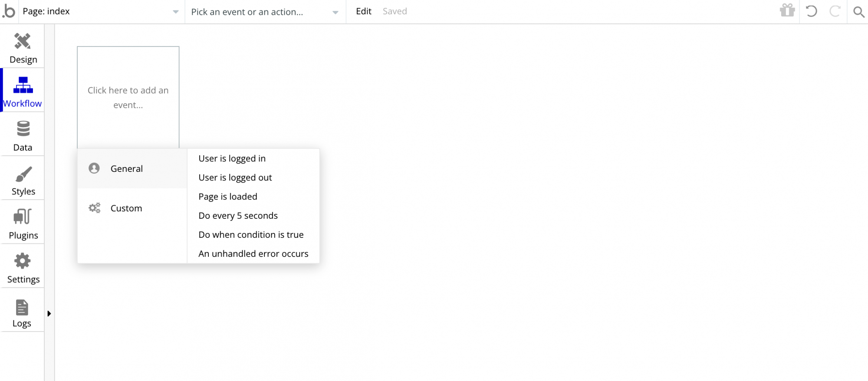Choose the Page is loaded event
The height and width of the screenshot is (381, 868).
coord(228,197)
